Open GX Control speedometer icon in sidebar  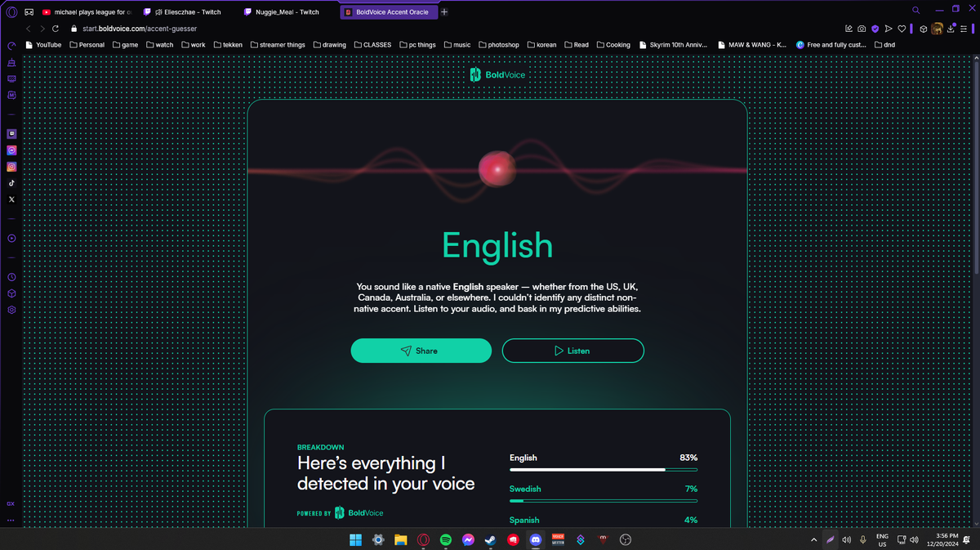pos(11,46)
